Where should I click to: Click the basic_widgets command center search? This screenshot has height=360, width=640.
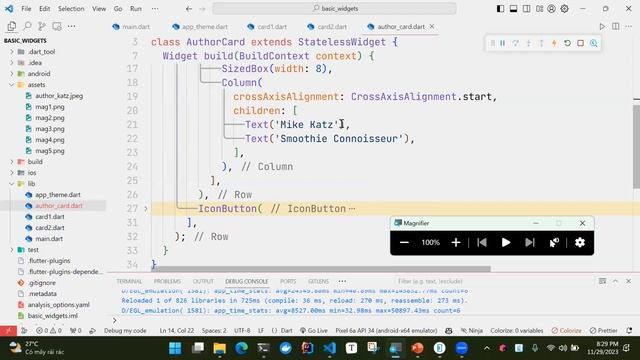point(334,9)
